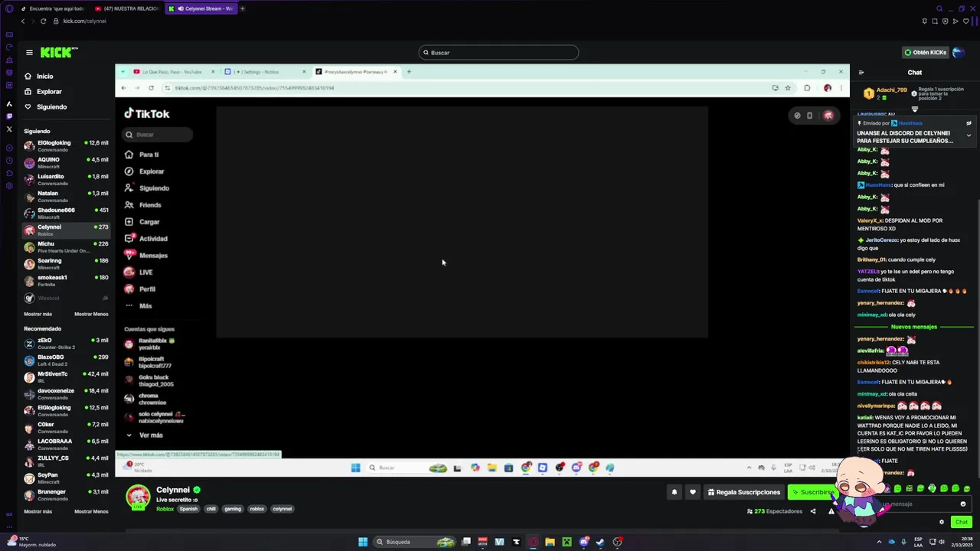
Task: Open MrStivenTc recommended channel
Action: point(66,377)
